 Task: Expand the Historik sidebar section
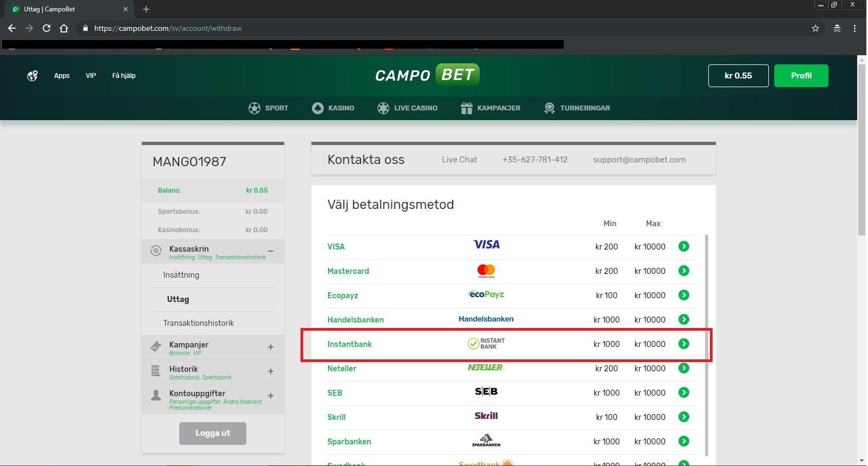tap(271, 371)
